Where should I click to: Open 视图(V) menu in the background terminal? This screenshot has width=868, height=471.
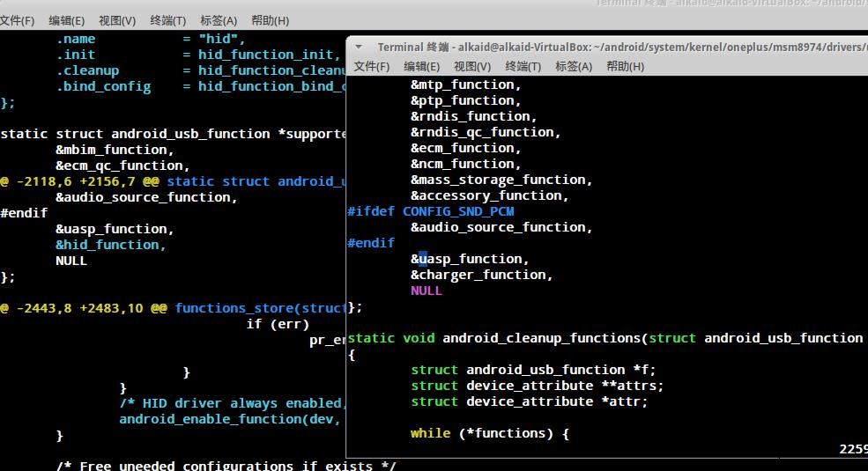point(117,20)
